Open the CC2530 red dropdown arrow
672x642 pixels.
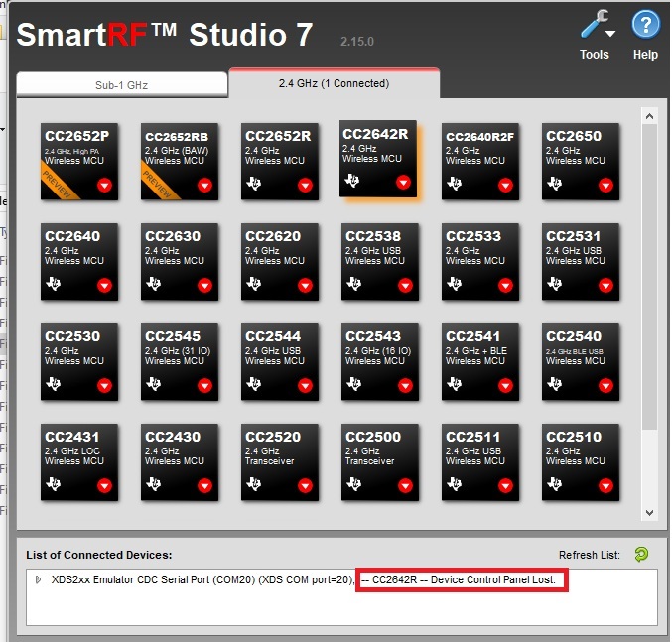click(x=104, y=385)
